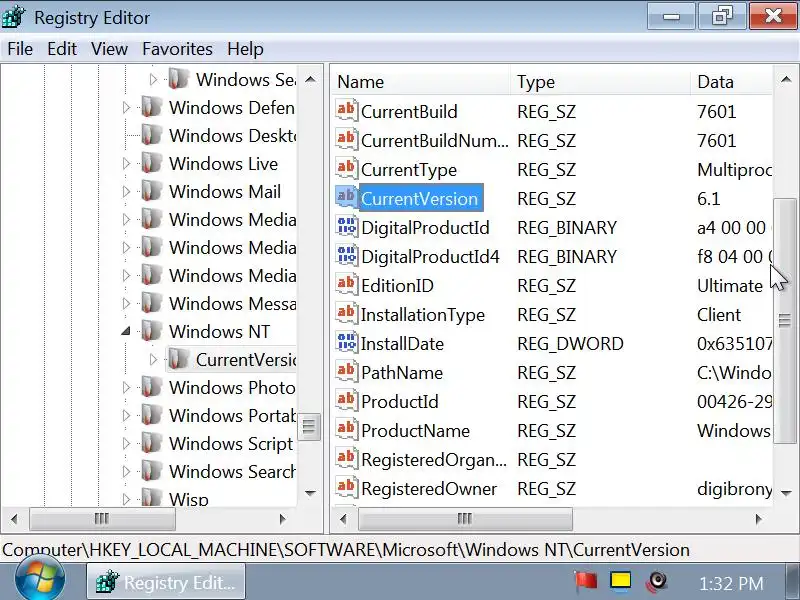
Task: Select the highlighted CurrentVersion value name
Action: point(420,198)
